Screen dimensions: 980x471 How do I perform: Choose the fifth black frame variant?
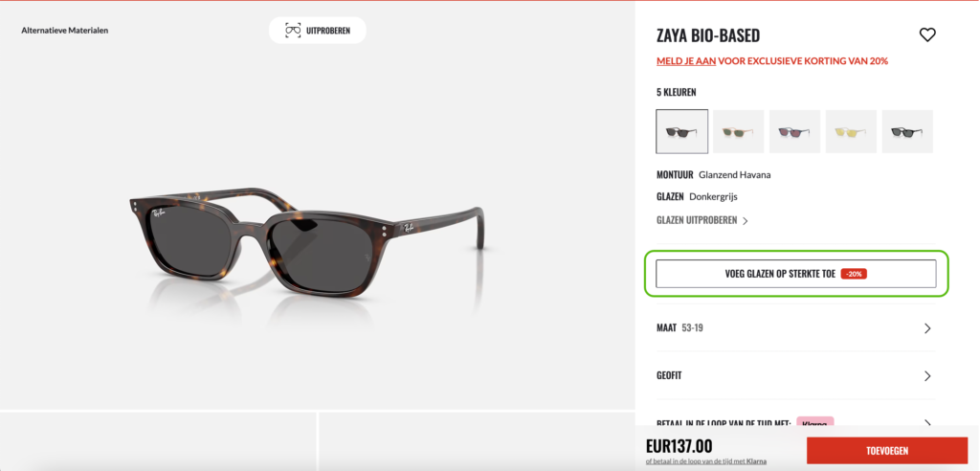point(907,131)
